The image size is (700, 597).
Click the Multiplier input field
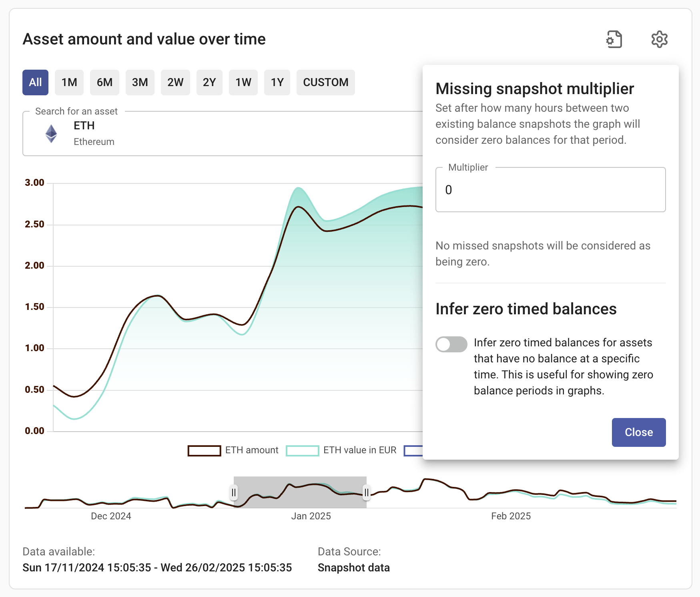tap(550, 190)
